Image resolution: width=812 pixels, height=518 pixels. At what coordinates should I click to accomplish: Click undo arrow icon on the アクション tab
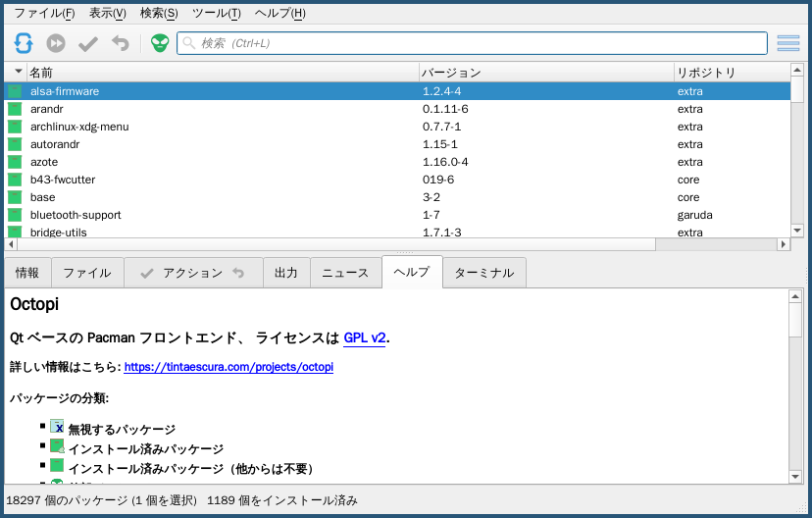(x=238, y=273)
